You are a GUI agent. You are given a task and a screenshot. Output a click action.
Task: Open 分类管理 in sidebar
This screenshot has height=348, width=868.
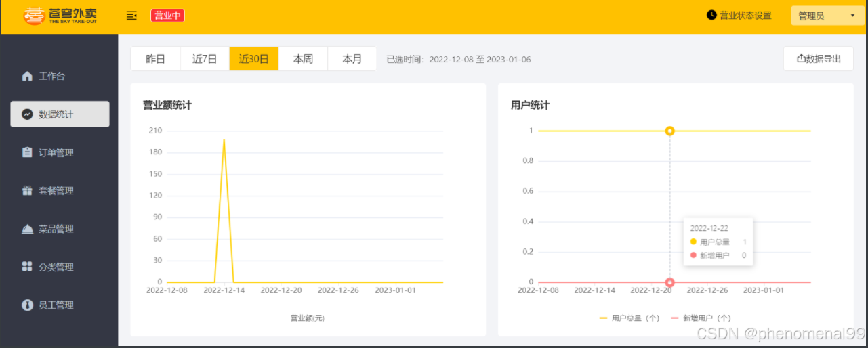[x=60, y=267]
